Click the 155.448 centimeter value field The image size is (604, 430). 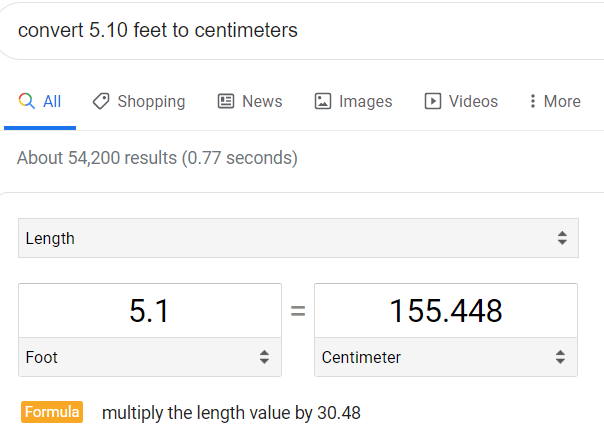(x=445, y=311)
